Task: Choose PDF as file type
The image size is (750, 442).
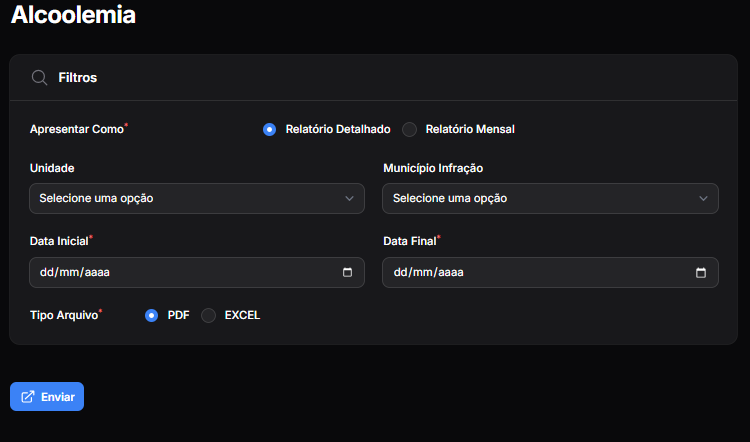Action: (x=152, y=315)
